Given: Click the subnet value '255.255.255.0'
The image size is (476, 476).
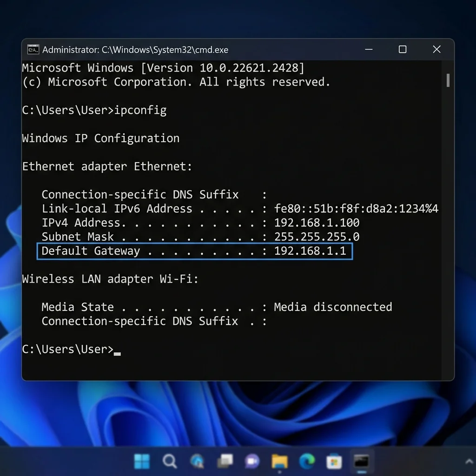Looking at the screenshot, I should click(317, 237).
